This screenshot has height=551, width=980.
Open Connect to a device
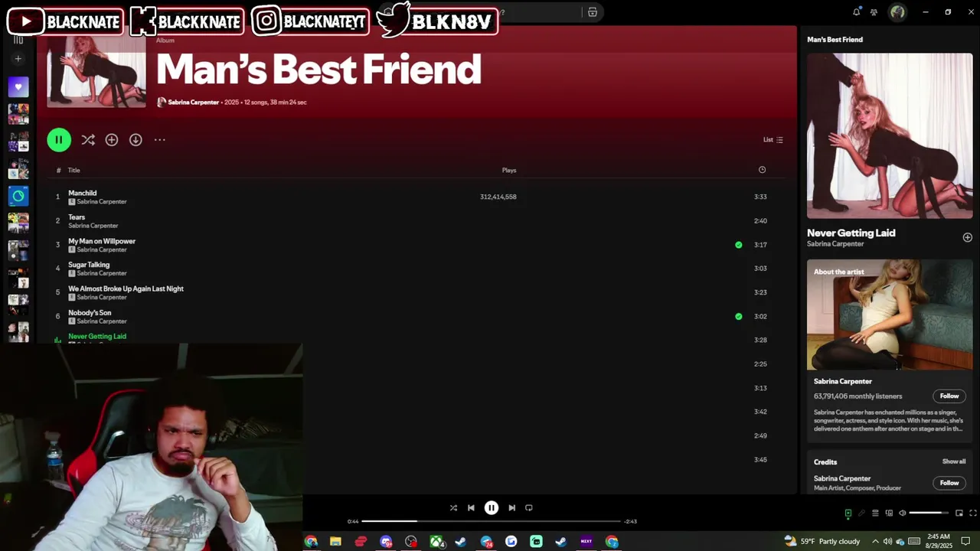point(889,514)
